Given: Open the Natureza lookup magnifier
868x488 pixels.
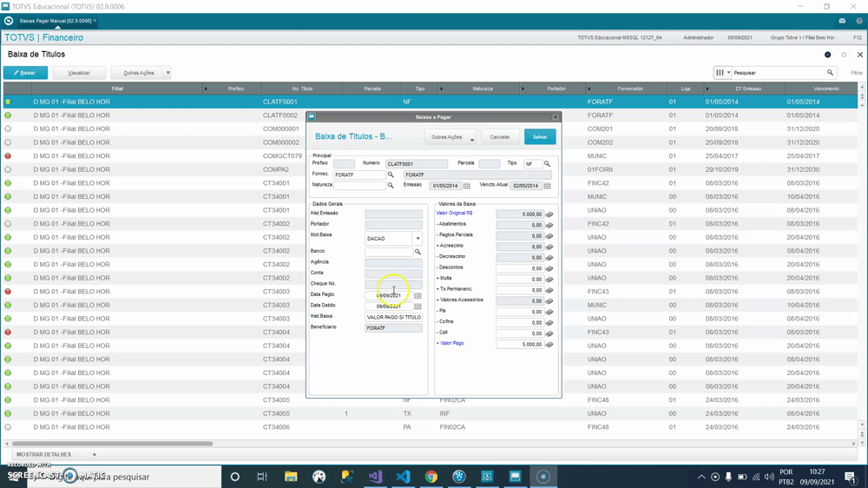Looking at the screenshot, I should point(391,186).
